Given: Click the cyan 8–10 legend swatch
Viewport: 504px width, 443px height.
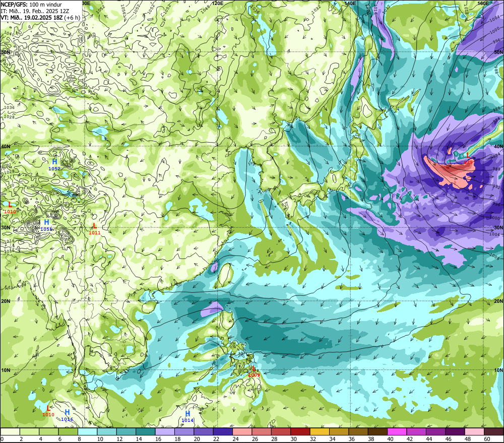Looking at the screenshot, I should (87, 431).
